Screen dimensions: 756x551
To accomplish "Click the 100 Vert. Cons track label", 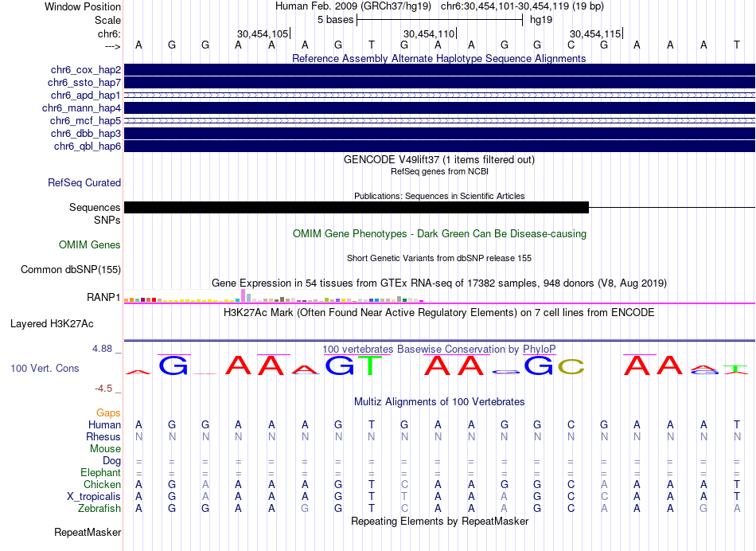I will [x=45, y=368].
